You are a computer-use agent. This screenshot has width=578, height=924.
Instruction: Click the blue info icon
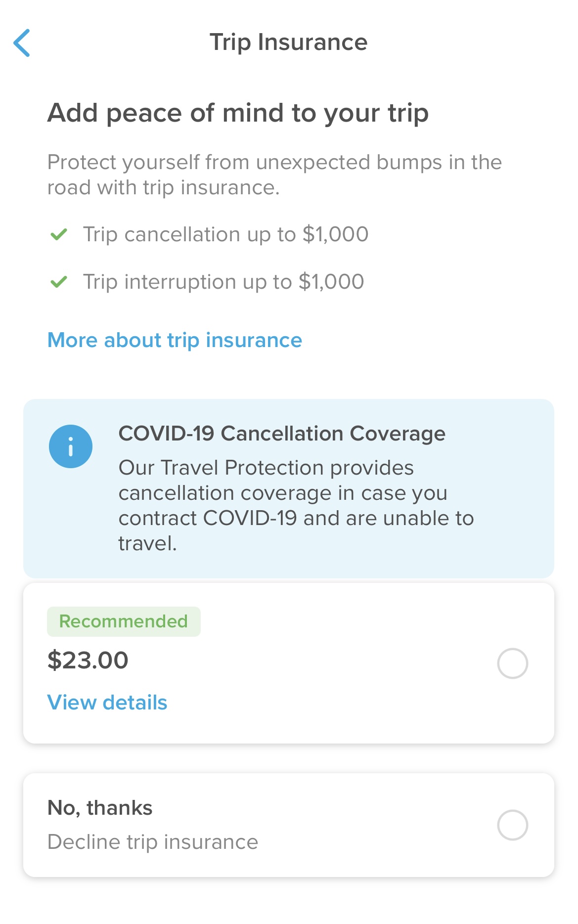click(x=71, y=446)
